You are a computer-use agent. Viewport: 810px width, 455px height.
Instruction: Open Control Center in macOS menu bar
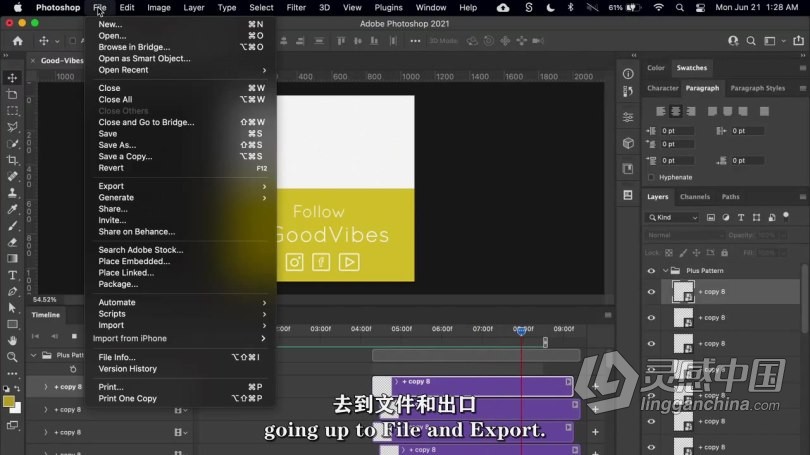(x=700, y=8)
